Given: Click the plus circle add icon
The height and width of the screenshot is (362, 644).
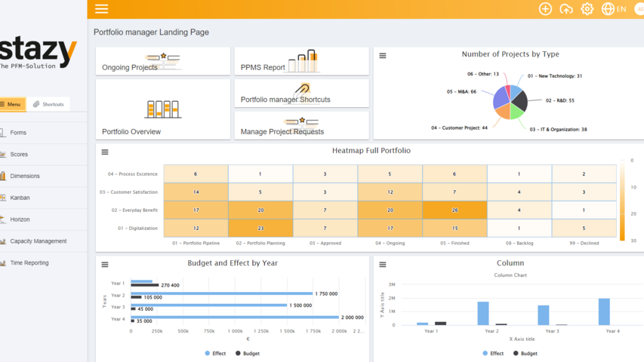Looking at the screenshot, I should point(545,9).
